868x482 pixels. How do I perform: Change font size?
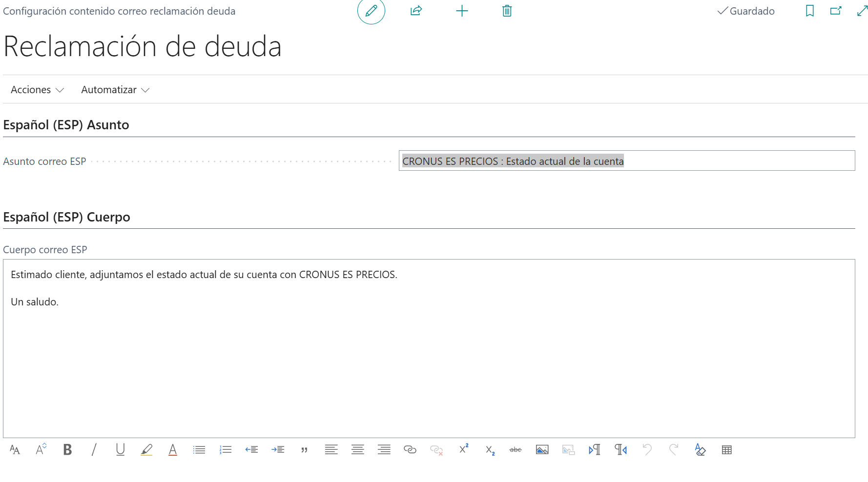pos(41,449)
